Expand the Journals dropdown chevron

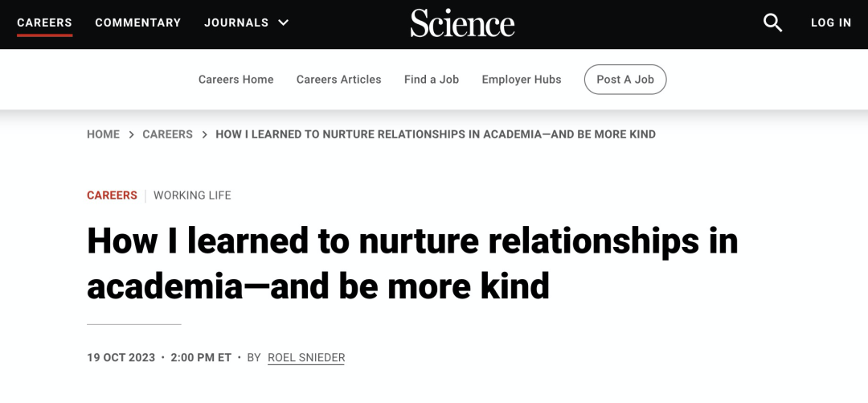tap(283, 23)
